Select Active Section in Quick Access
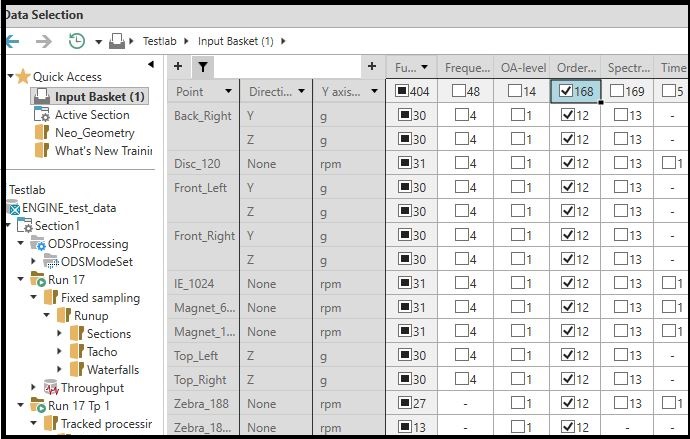The height and width of the screenshot is (439, 690). click(91, 115)
